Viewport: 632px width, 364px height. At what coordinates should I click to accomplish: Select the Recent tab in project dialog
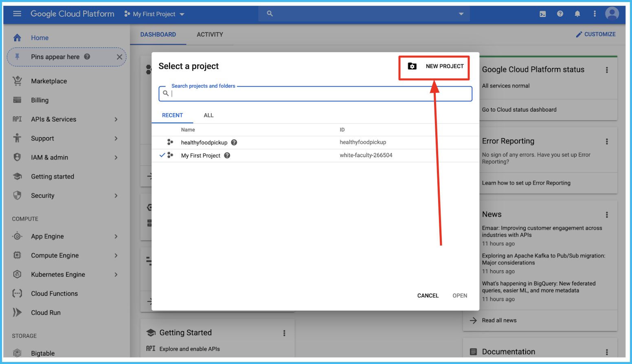[x=172, y=115]
